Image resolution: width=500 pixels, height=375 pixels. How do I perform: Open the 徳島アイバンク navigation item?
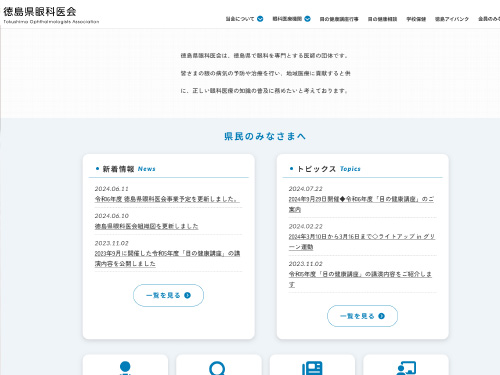[x=452, y=19]
